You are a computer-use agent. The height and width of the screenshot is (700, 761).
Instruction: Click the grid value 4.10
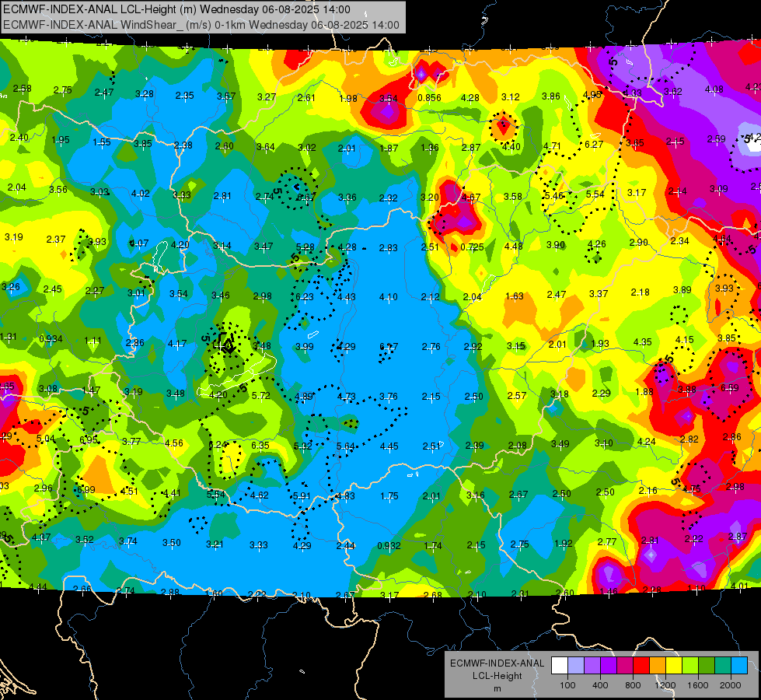point(388,296)
